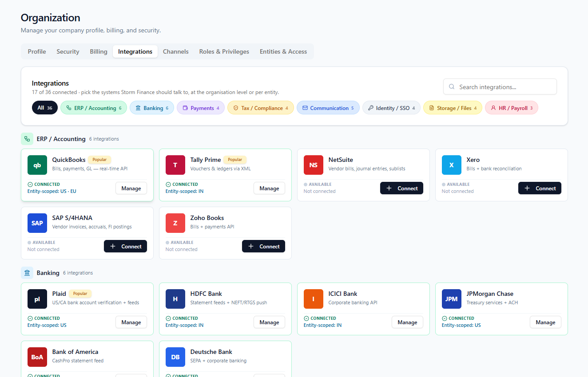Image resolution: width=588 pixels, height=377 pixels.
Task: Click the Search integrations field
Action: 500,87
